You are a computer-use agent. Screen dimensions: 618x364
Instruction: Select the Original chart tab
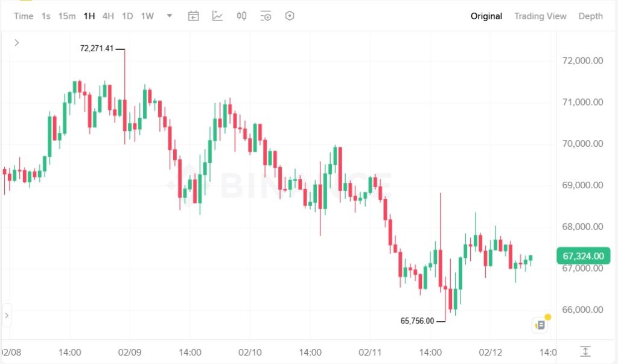(486, 16)
